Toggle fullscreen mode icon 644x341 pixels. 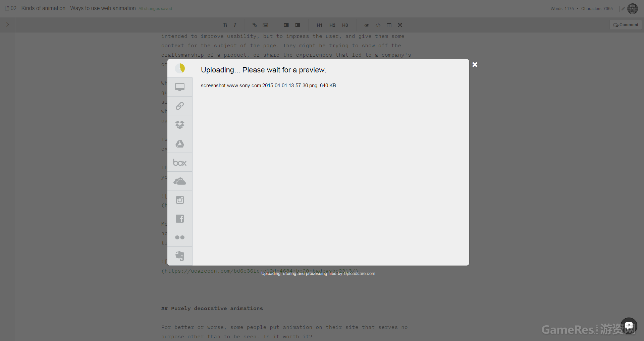(400, 25)
